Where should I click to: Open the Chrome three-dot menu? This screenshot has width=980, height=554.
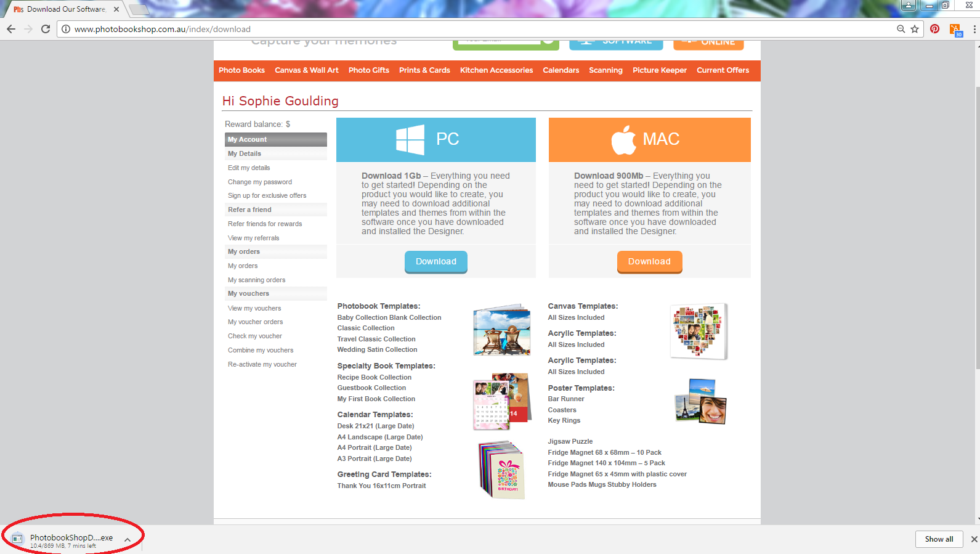tap(974, 29)
